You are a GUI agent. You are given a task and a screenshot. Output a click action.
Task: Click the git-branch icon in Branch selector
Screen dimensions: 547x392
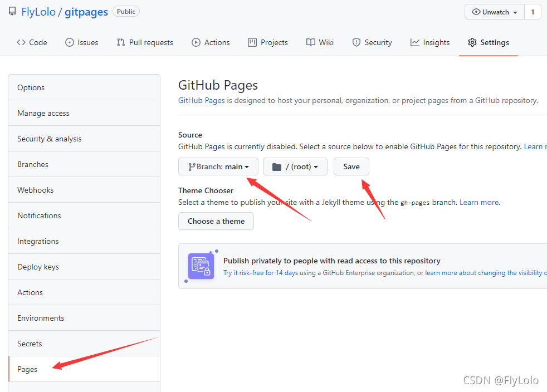tap(192, 166)
